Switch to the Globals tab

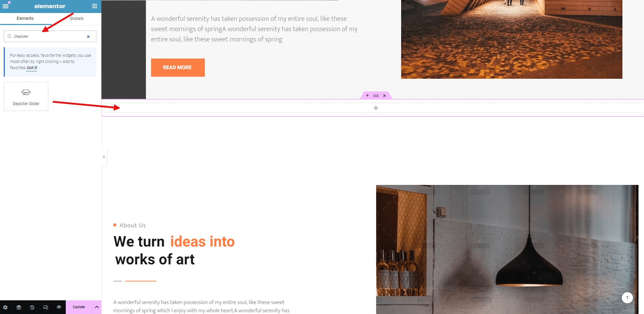pos(76,18)
